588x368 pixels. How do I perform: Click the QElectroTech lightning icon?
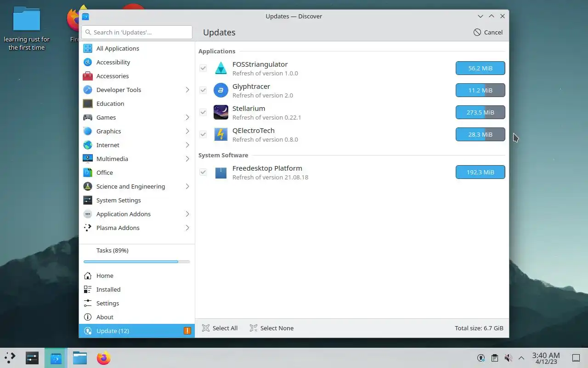click(221, 134)
